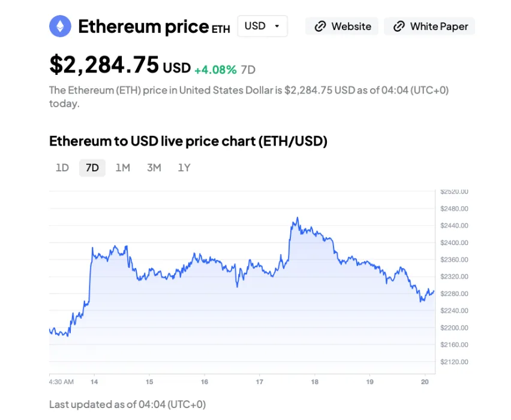Click the +4.08% change percentage
The image size is (511, 420).
pos(215,70)
